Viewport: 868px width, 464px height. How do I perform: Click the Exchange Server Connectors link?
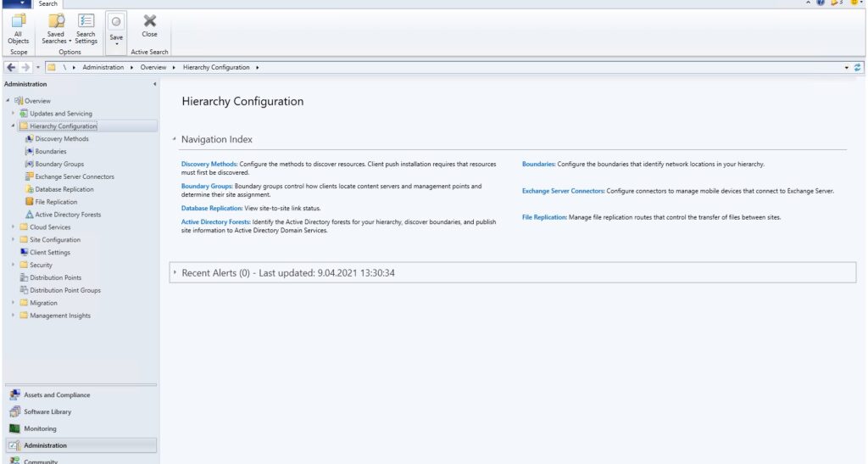[563, 191]
